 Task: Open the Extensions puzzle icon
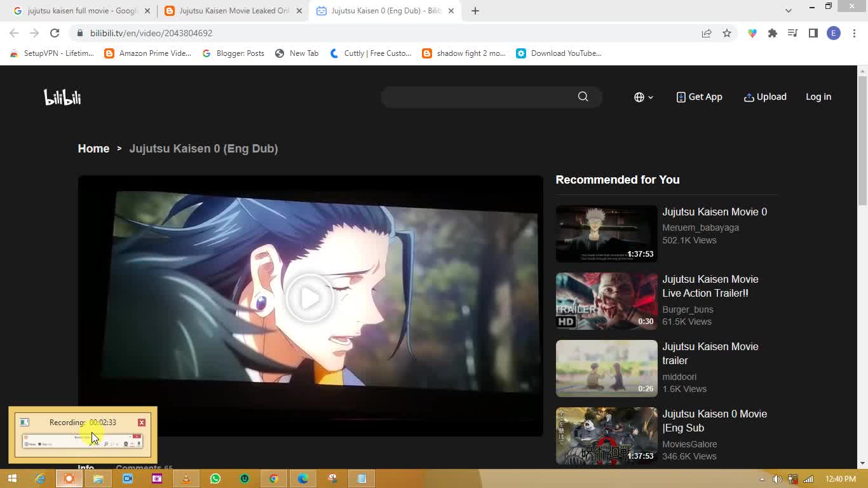coord(773,33)
